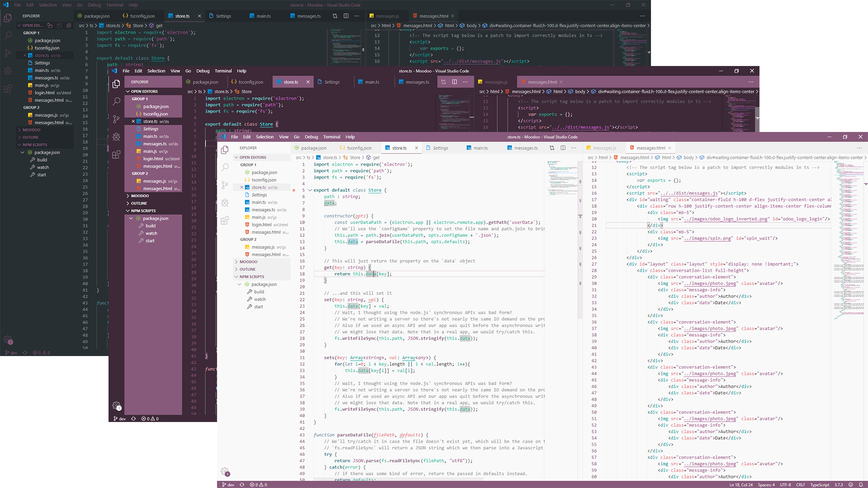Open Search view in the light-theme window
The height and width of the screenshot is (488, 868).
[x=225, y=167]
